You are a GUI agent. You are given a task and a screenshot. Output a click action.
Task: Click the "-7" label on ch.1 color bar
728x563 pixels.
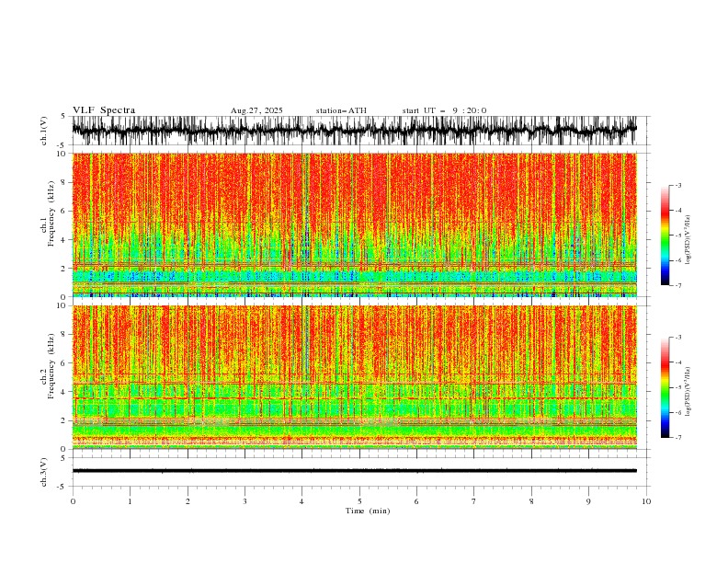[x=677, y=285]
